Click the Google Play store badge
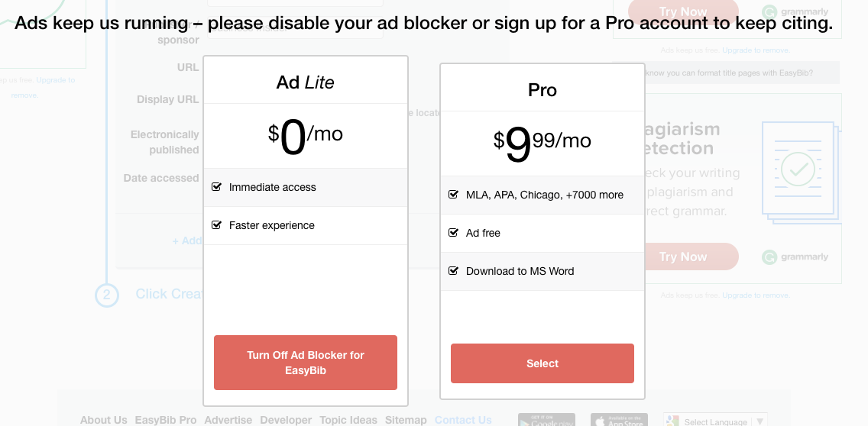The image size is (868, 426). (546, 420)
